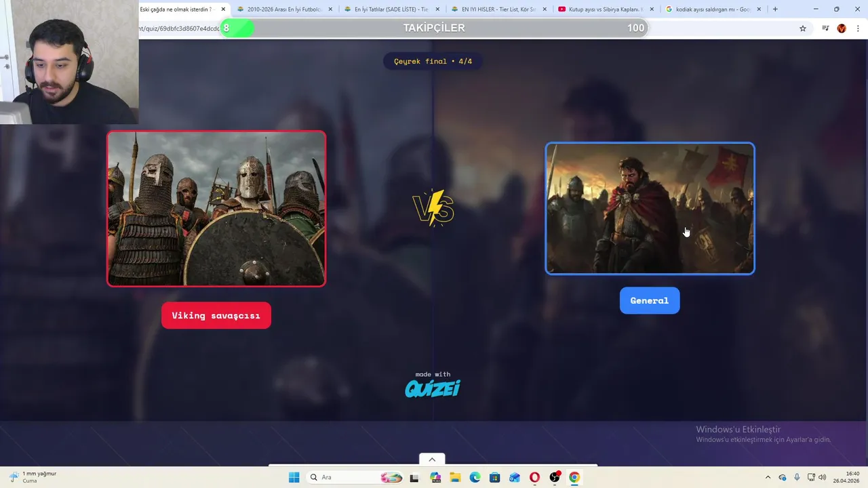Close the 'kodiak ayısı saldırgan mı' tab
The height and width of the screenshot is (488, 868).
point(759,9)
